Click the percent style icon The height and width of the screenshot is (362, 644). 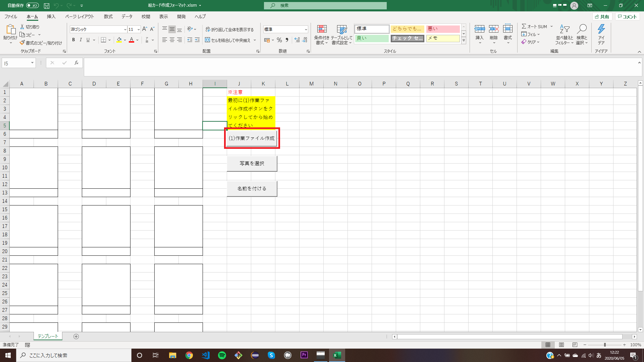(x=279, y=40)
